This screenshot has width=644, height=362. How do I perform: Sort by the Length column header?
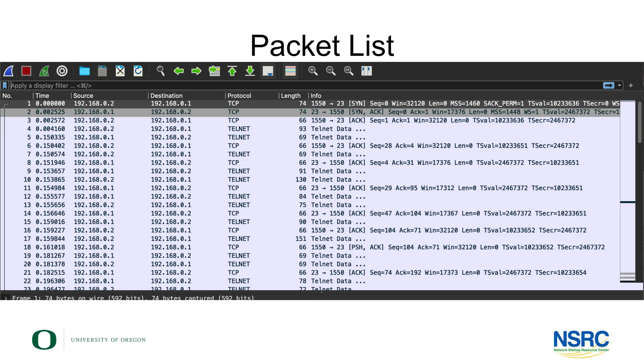(x=293, y=96)
